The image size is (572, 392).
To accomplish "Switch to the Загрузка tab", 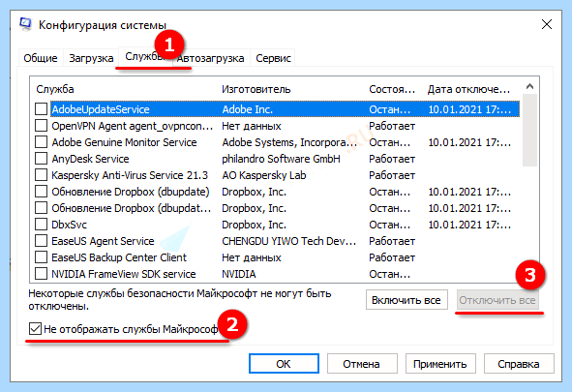I will pyautogui.click(x=91, y=58).
